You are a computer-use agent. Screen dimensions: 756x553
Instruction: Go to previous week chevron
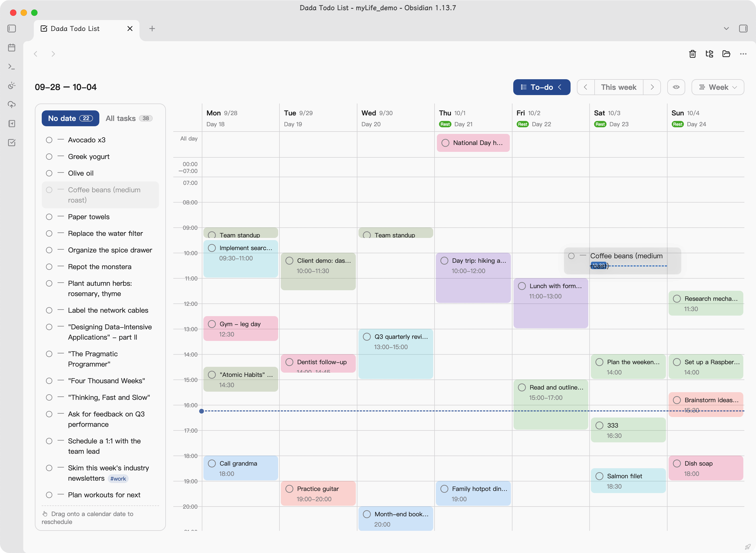click(586, 87)
